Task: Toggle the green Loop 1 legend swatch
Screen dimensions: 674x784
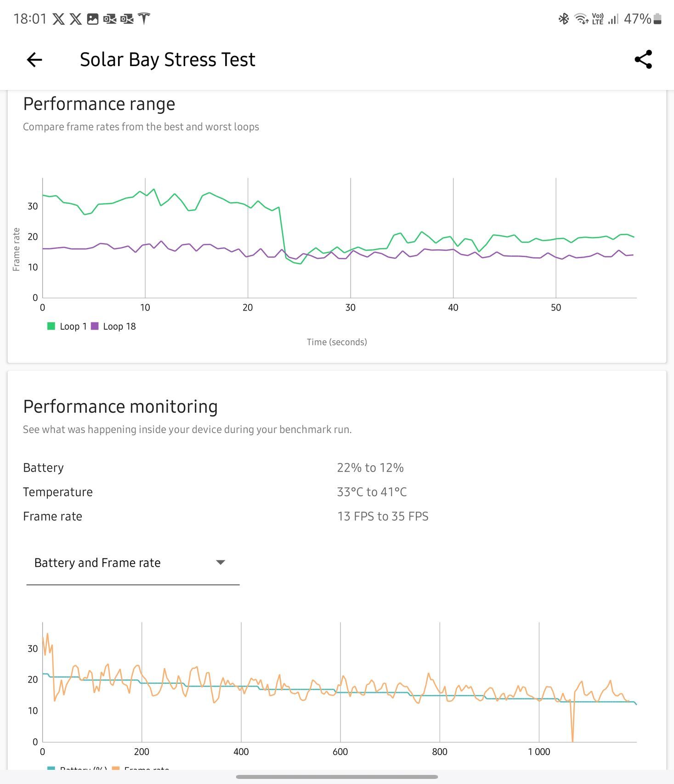Action: coord(51,326)
